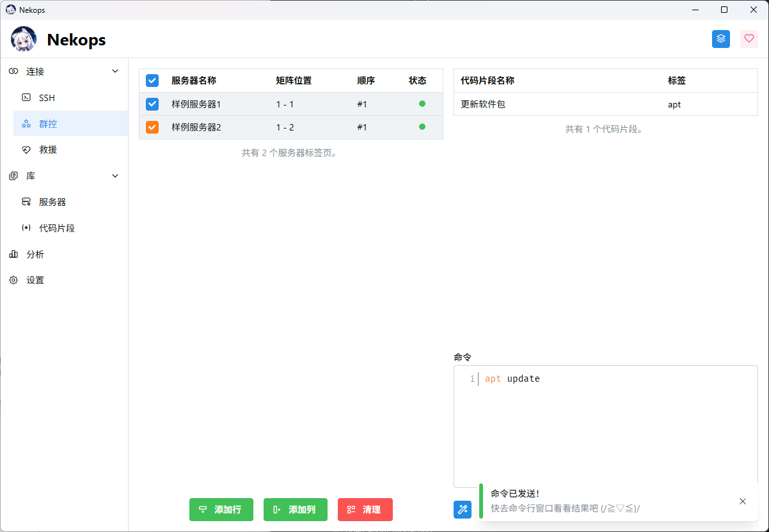
Task: Close the 命令已发送 notification
Action: 742,501
